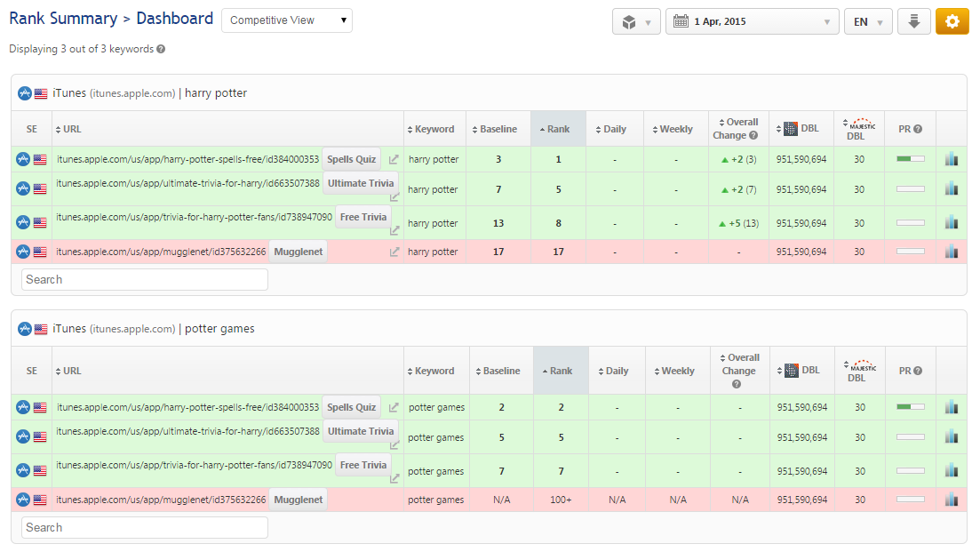Open external link icon beside Free Trivia, harry potter

point(394,230)
